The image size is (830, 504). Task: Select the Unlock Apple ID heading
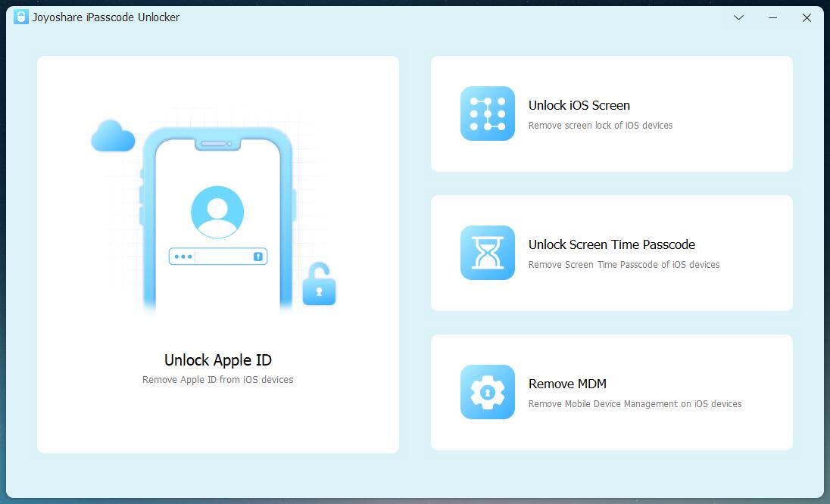(217, 360)
